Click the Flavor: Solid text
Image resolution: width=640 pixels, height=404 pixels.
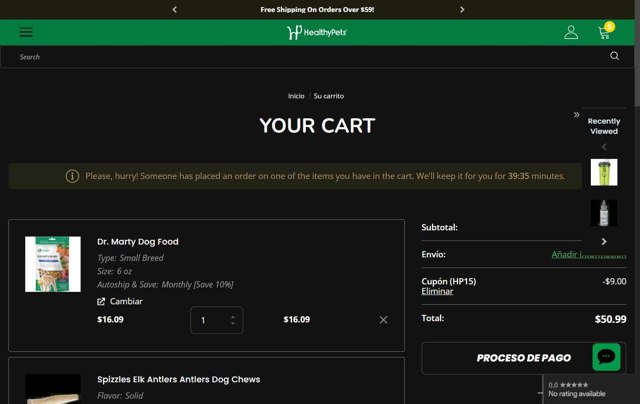coord(120,395)
